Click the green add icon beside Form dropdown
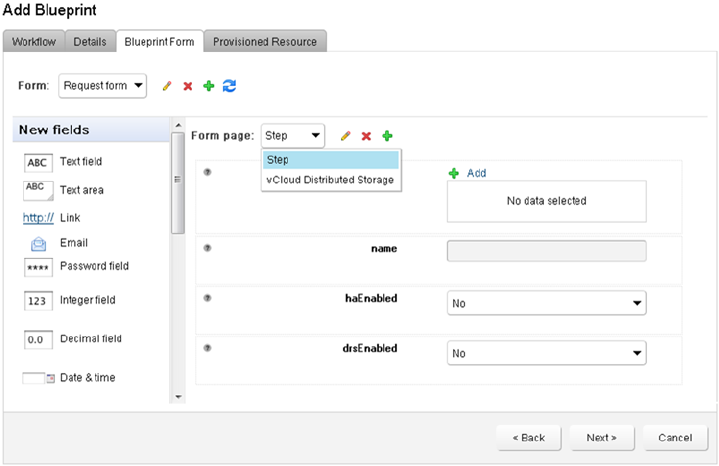Screen dimensions: 719x466 tap(209, 86)
